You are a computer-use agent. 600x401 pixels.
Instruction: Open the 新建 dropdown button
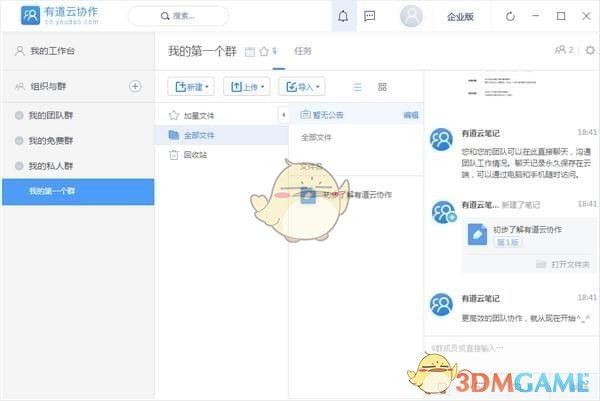point(191,87)
